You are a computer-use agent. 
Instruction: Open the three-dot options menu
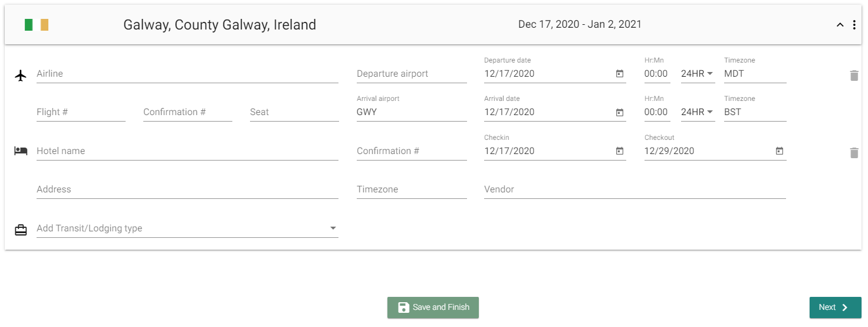tap(854, 25)
